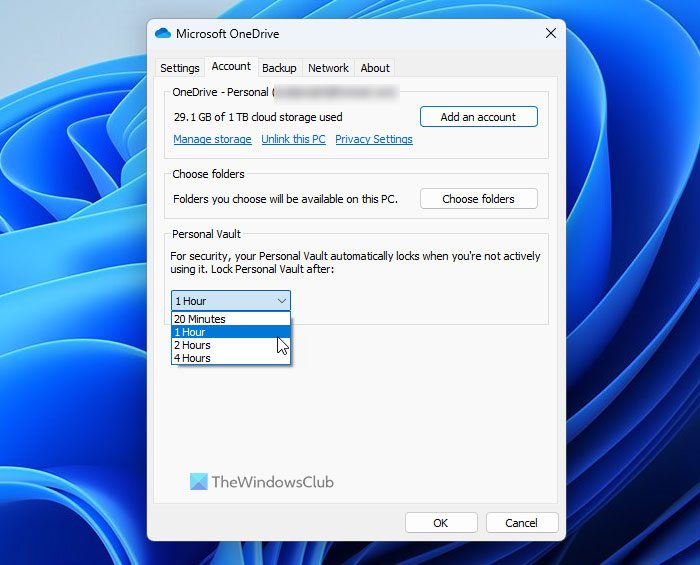Collapse the Personal Vault lock time dropdown

231,301
